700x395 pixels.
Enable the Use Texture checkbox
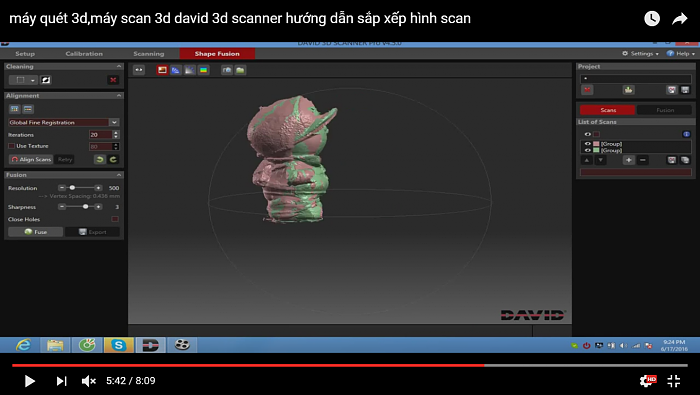tap(12, 146)
